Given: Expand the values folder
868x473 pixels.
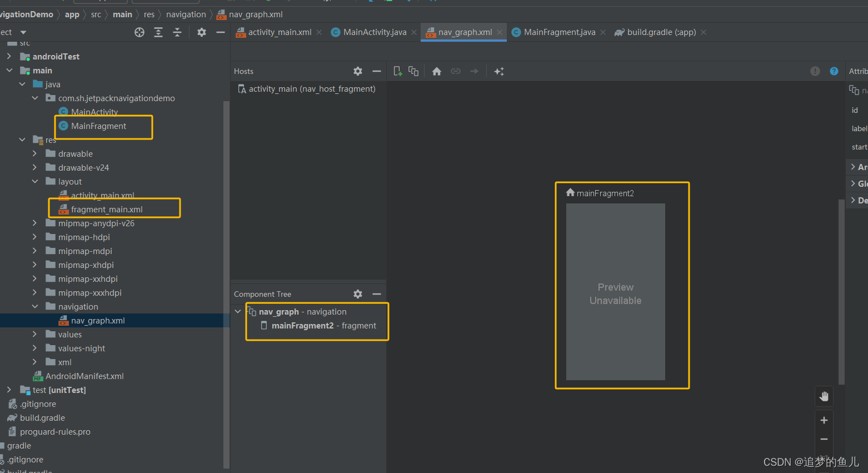Looking at the screenshot, I should pos(35,334).
